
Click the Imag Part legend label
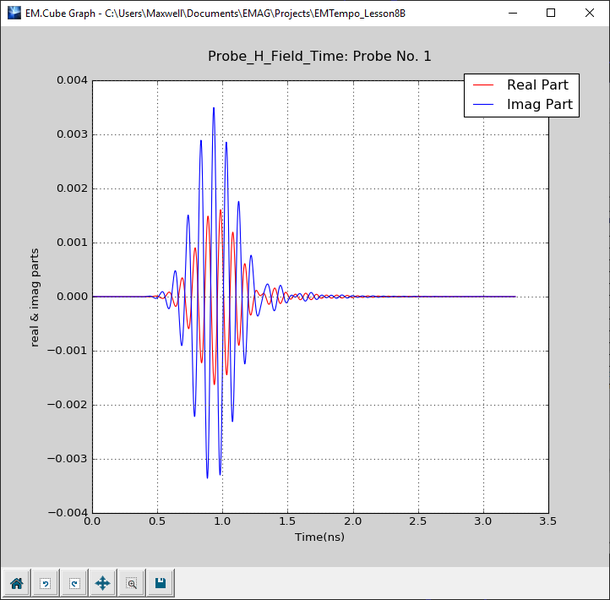click(539, 104)
